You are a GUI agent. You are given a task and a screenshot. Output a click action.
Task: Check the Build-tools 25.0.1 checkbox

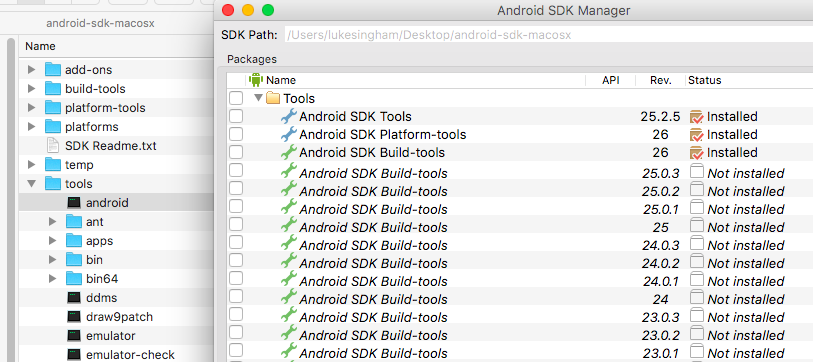point(236,206)
